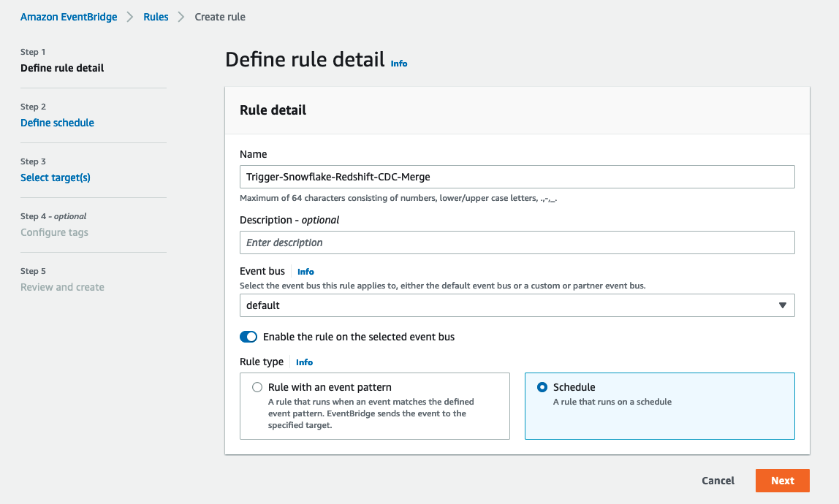Click into the rule Name field

(x=517, y=177)
